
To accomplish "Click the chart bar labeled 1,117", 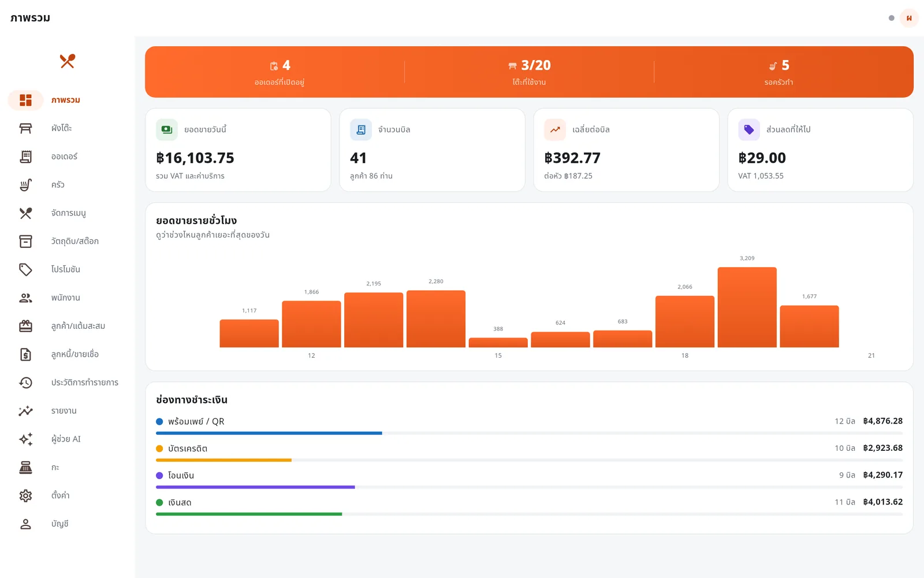I will pos(249,334).
